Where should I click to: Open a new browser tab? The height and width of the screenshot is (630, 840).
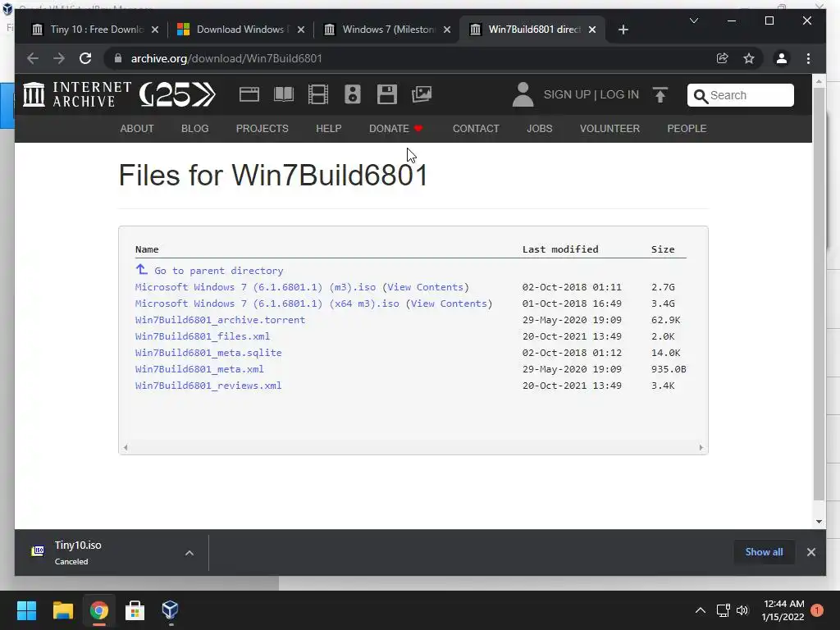click(x=623, y=30)
